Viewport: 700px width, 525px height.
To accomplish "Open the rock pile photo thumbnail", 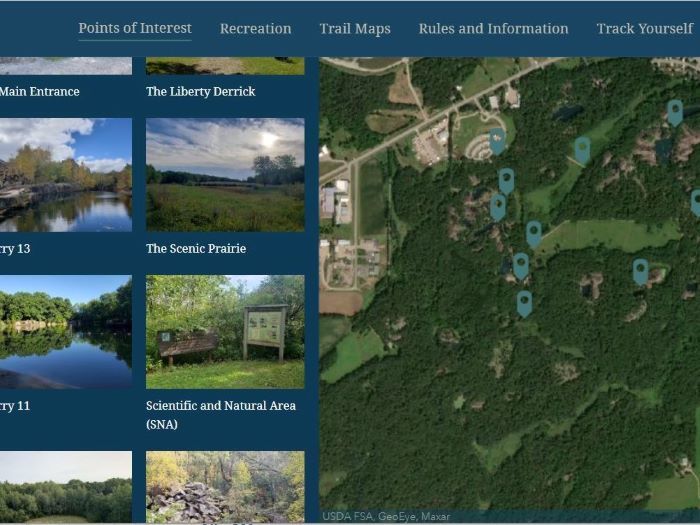I will pos(225,487).
